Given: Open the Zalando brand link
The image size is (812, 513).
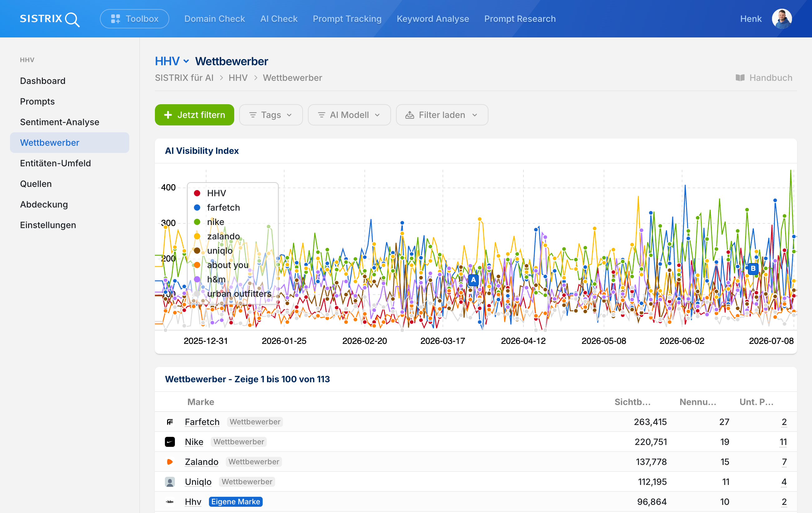Looking at the screenshot, I should [x=201, y=462].
